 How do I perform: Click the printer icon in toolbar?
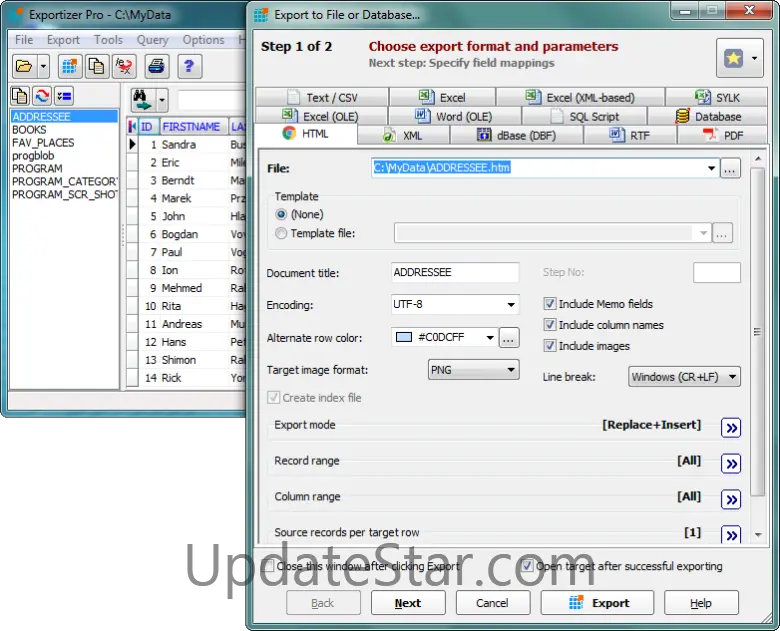[x=156, y=67]
